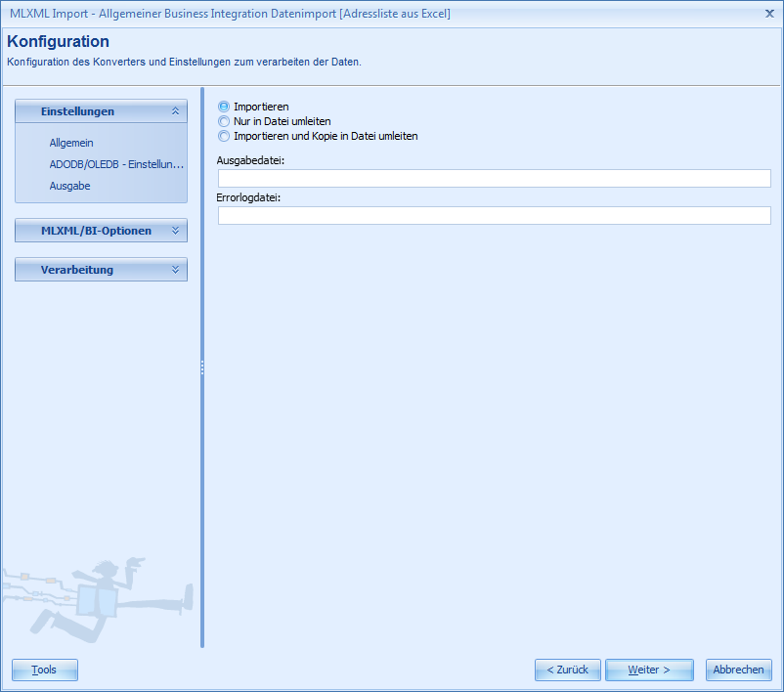The height and width of the screenshot is (692, 784).
Task: Click the vertical splitter handle dots
Action: (x=201, y=368)
